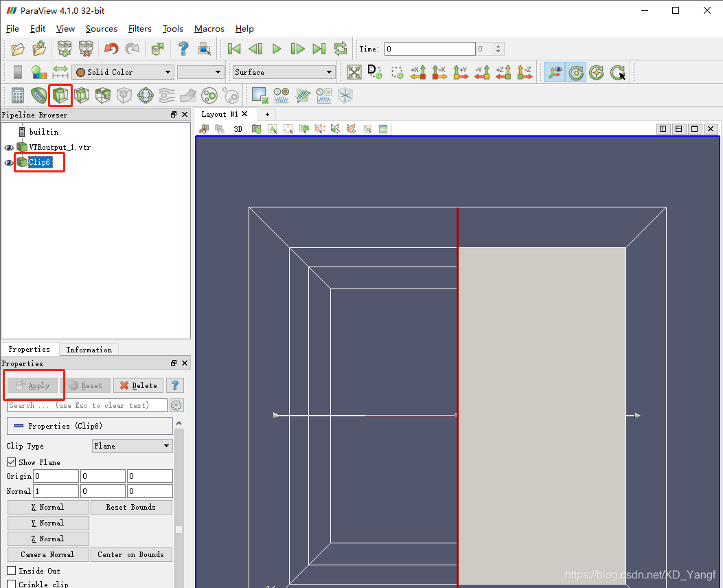Click the first Normal value field

coord(56,491)
